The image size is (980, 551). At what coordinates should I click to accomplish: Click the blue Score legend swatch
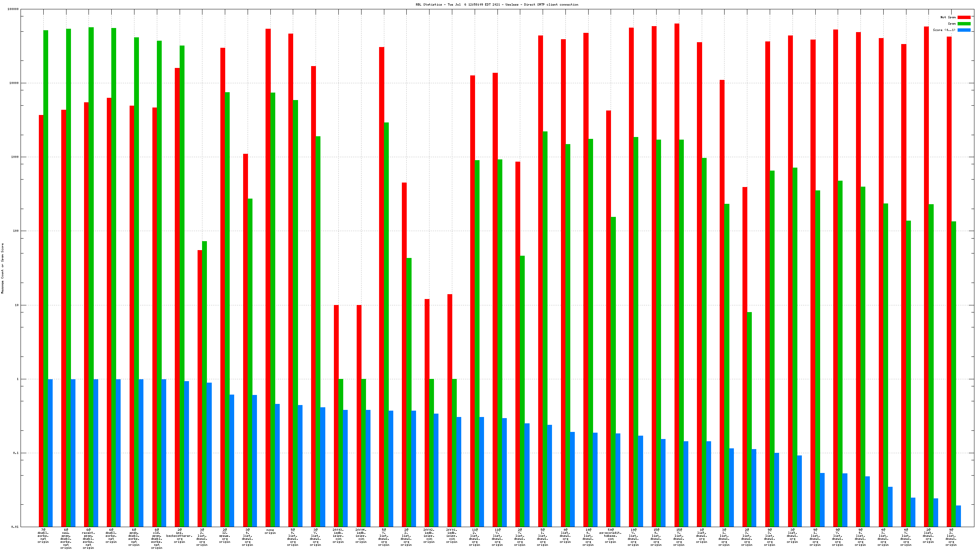[964, 30]
